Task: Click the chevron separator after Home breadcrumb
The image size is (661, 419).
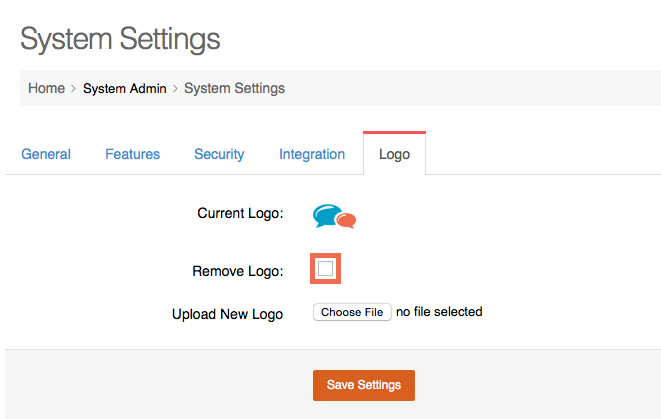Action: pos(74,89)
